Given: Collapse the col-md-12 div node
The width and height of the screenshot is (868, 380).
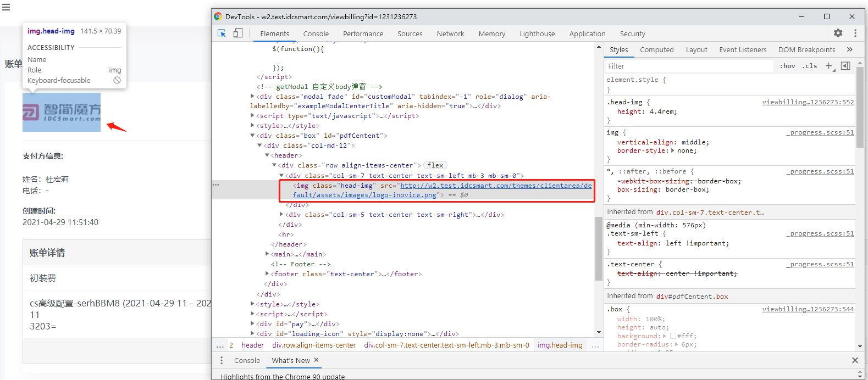Looking at the screenshot, I should pos(260,146).
